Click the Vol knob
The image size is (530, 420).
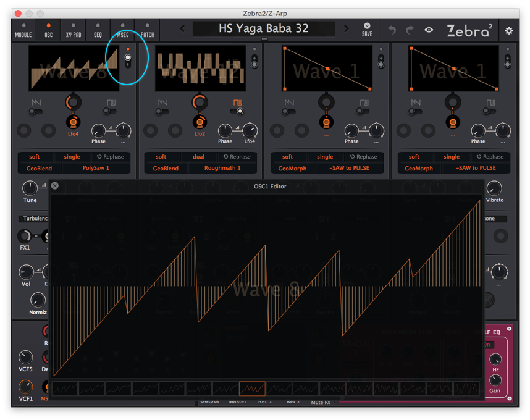coord(26,272)
